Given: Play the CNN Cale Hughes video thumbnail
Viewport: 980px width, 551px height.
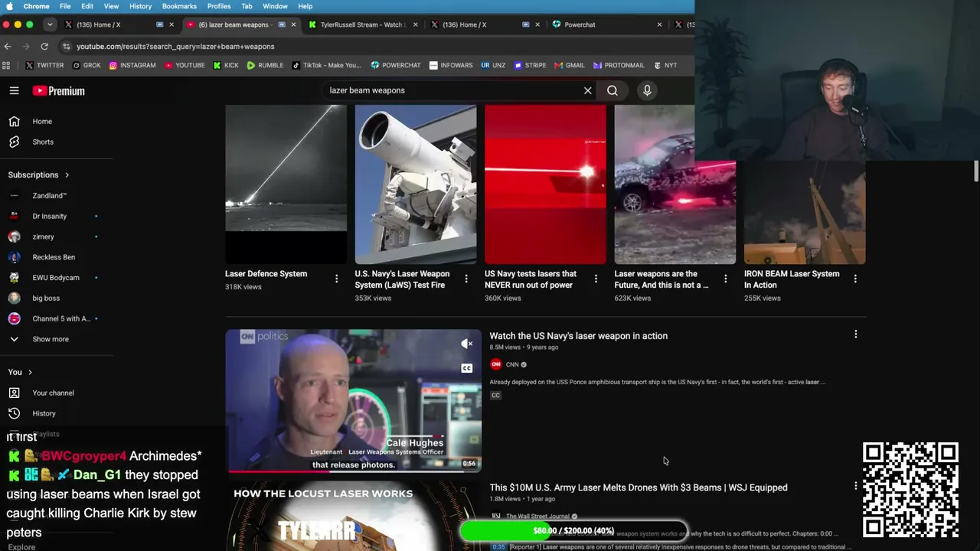Looking at the screenshot, I should point(354,401).
